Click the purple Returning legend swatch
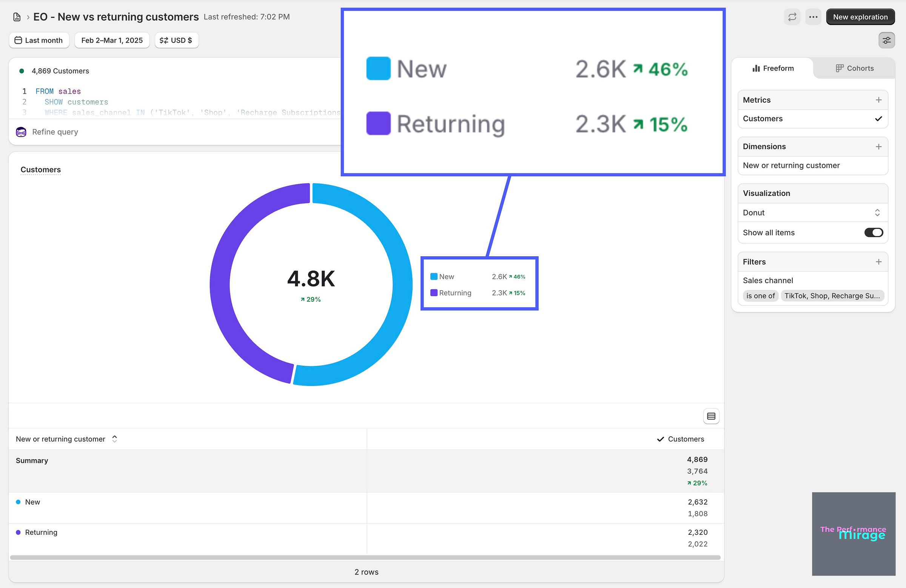 (434, 293)
